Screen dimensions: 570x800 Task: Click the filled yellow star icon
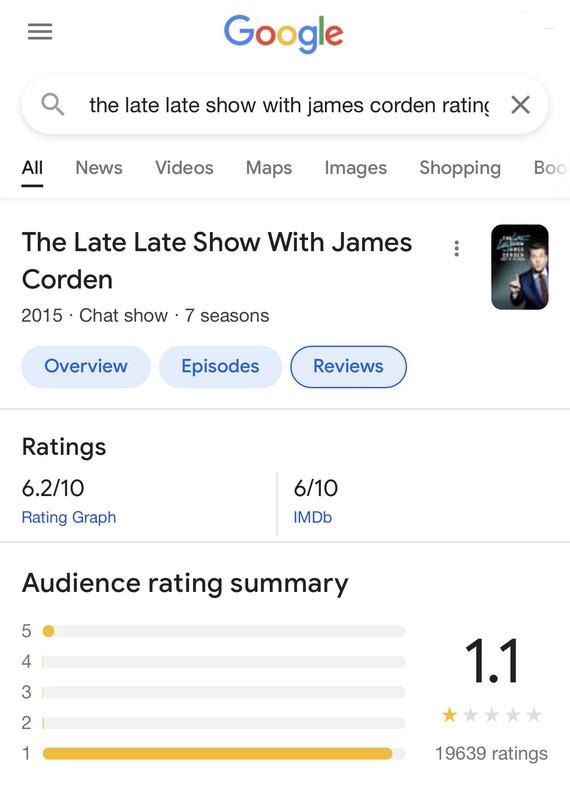pyautogui.click(x=450, y=715)
